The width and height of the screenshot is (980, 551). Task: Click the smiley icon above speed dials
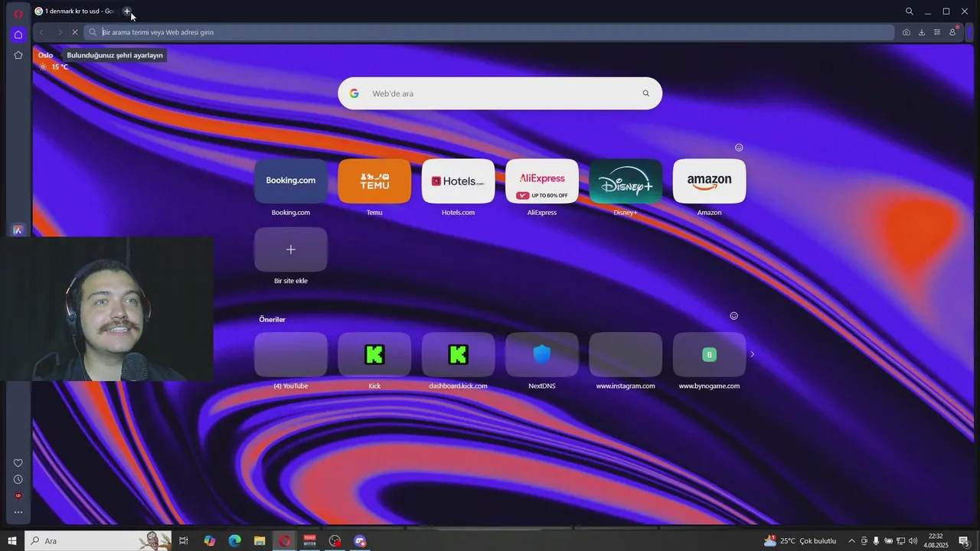739,148
